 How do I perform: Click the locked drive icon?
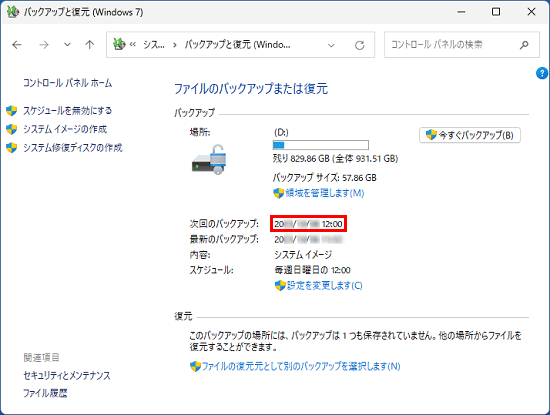[x=210, y=160]
